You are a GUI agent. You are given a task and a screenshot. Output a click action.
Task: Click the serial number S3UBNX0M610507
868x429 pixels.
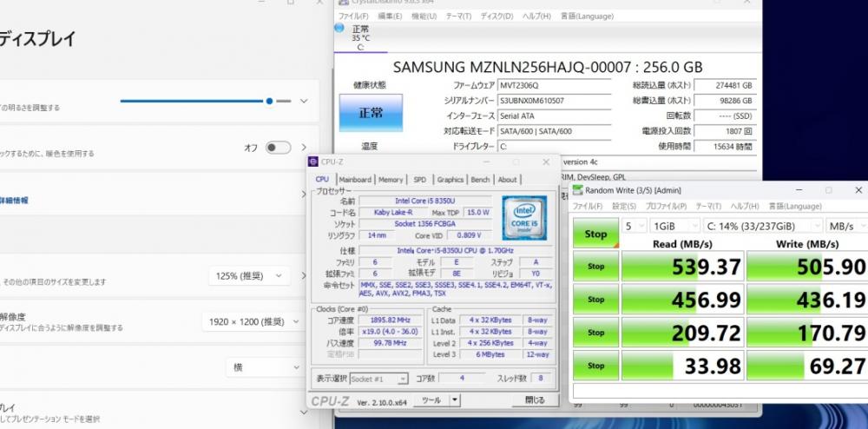(x=554, y=101)
